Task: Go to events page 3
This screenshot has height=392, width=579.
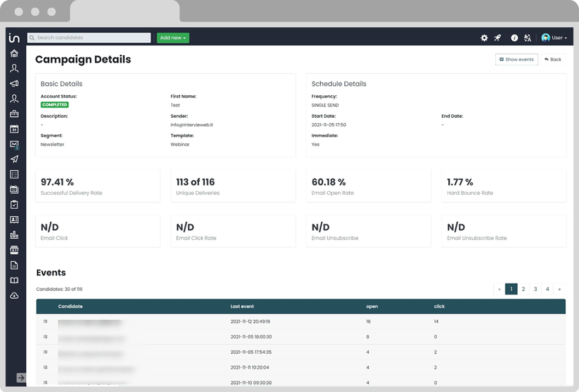Action: point(535,289)
